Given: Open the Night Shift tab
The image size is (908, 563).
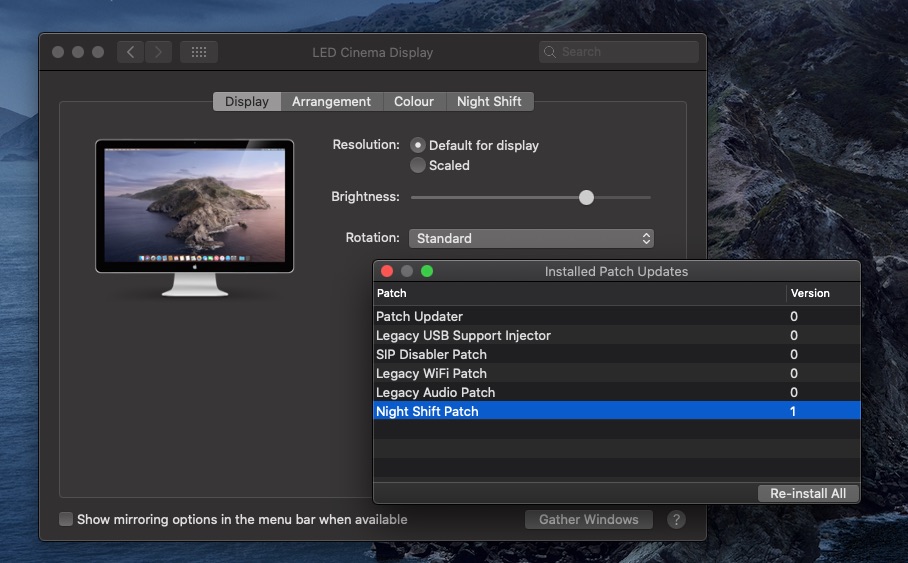Looking at the screenshot, I should [489, 101].
